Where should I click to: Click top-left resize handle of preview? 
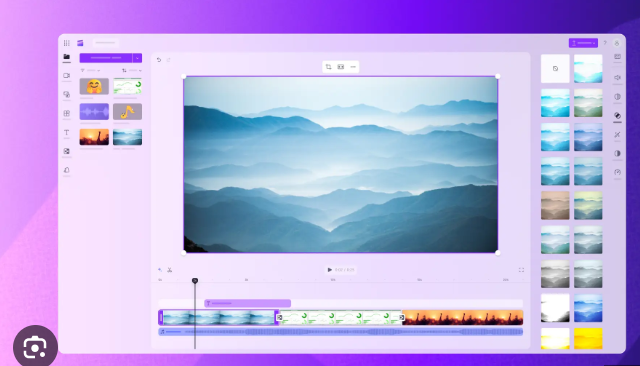click(184, 76)
